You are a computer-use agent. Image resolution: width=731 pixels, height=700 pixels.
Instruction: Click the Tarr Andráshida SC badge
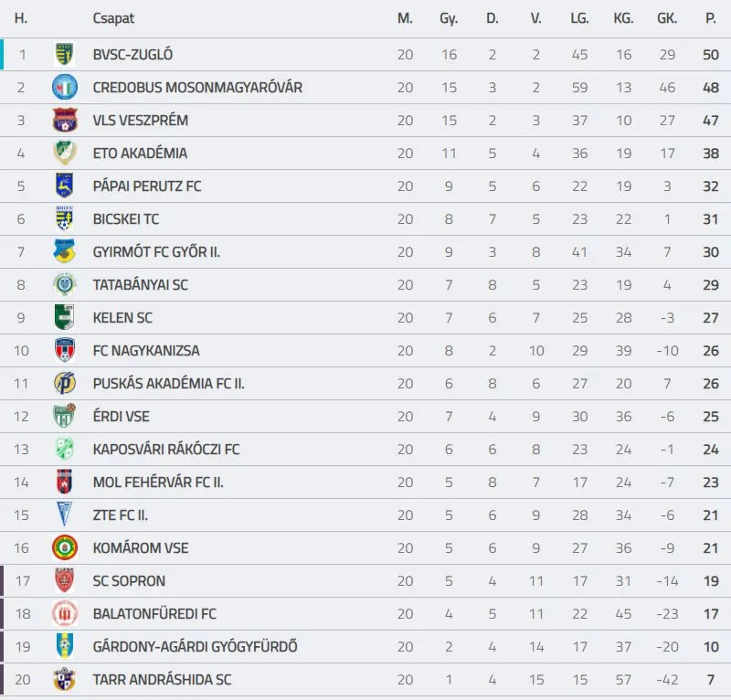(x=64, y=680)
